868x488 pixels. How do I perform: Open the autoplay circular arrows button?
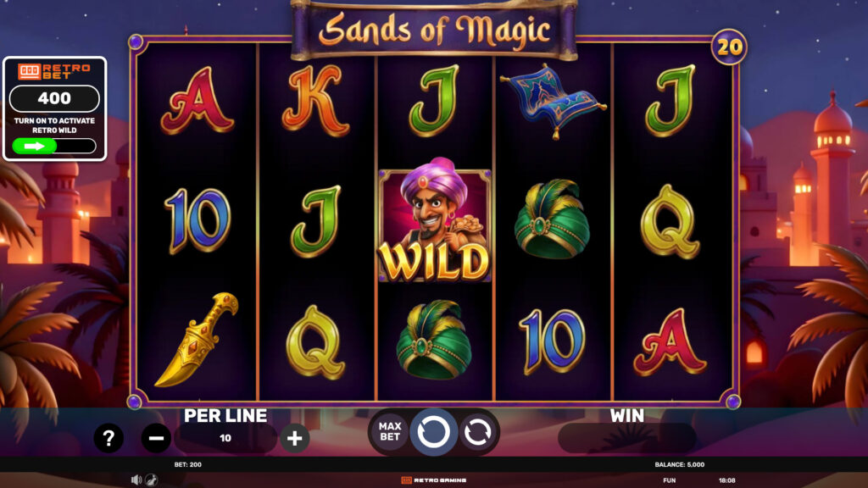(477, 432)
